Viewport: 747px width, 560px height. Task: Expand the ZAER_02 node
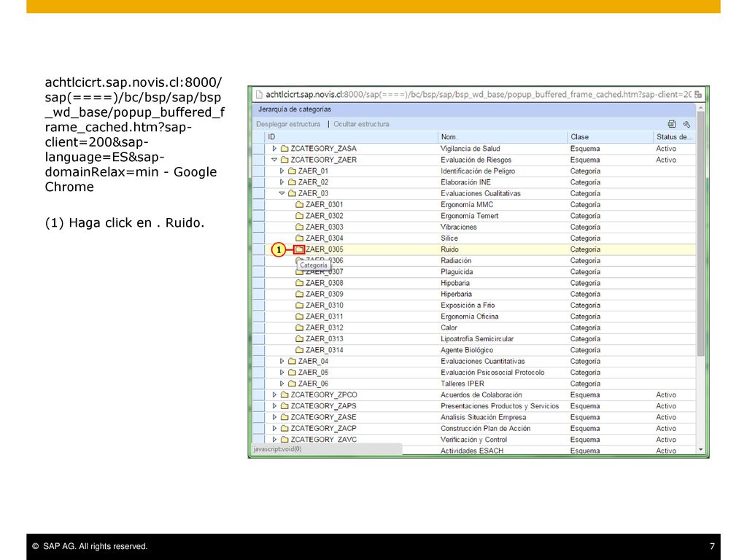click(282, 182)
